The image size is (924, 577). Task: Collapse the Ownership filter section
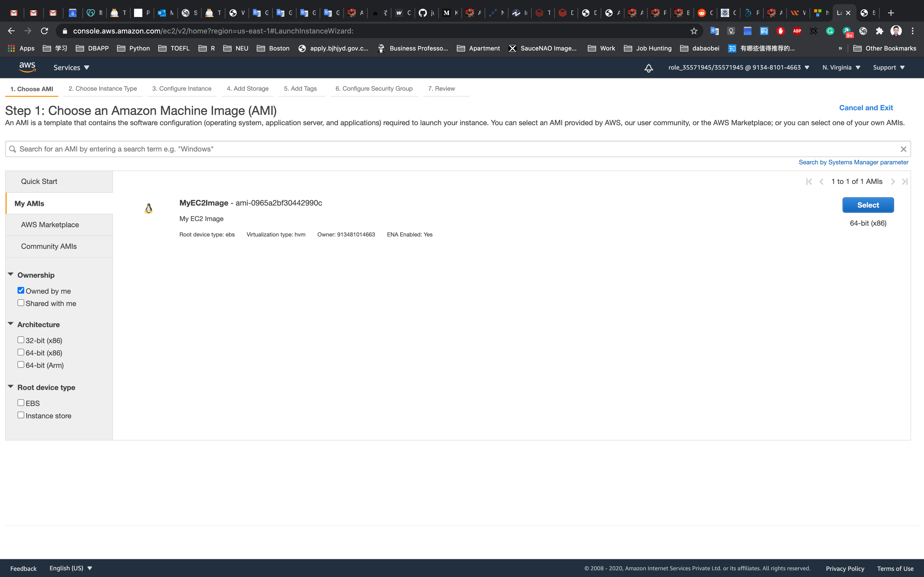coord(11,275)
